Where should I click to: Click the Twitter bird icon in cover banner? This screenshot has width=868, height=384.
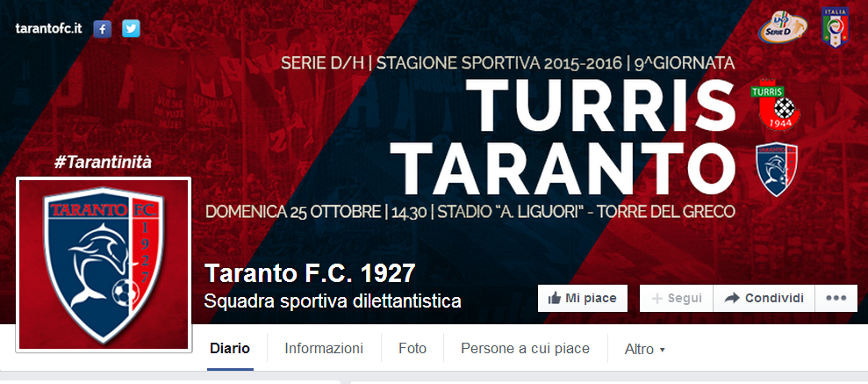click(x=131, y=29)
